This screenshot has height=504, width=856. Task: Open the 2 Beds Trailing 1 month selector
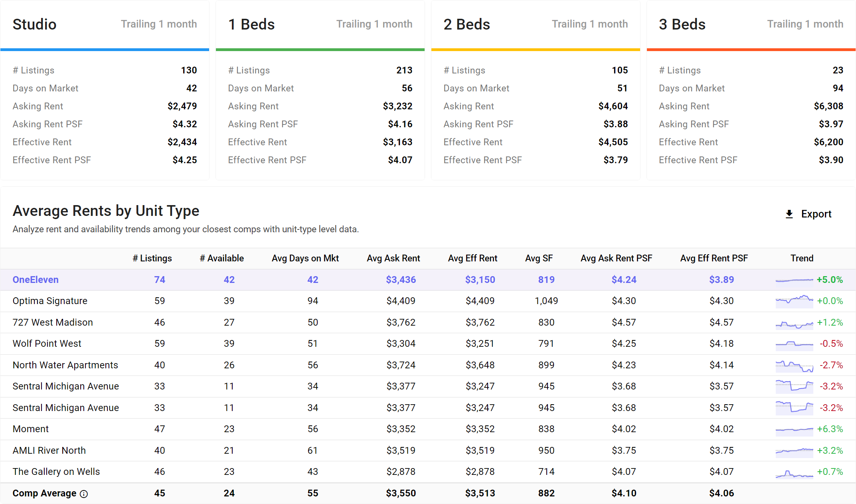pyautogui.click(x=590, y=24)
